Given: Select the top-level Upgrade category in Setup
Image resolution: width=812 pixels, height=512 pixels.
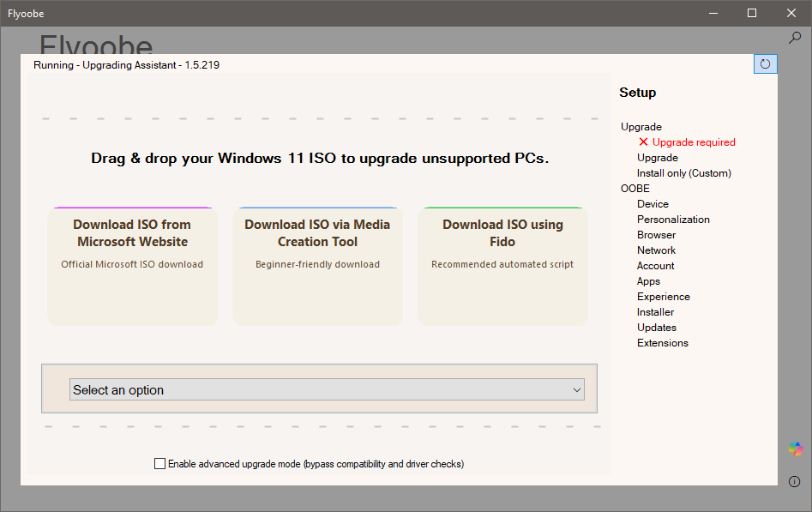Looking at the screenshot, I should [641, 127].
